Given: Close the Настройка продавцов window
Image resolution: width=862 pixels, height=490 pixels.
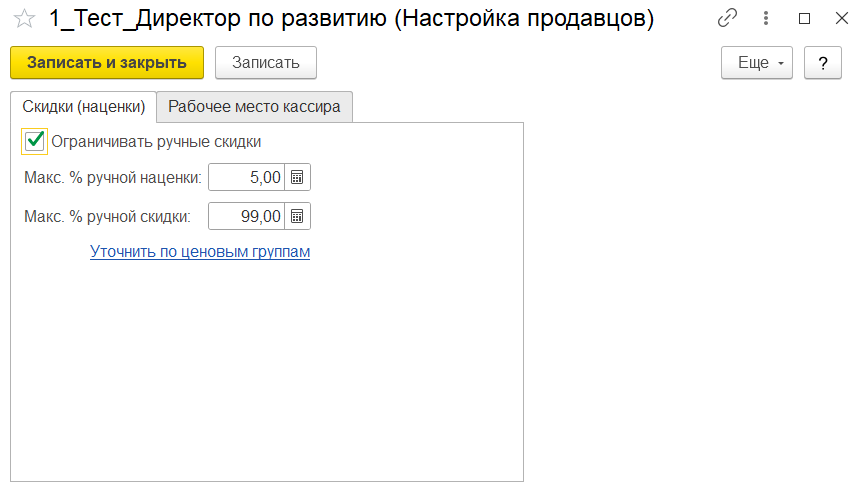Looking at the screenshot, I should point(841,18).
